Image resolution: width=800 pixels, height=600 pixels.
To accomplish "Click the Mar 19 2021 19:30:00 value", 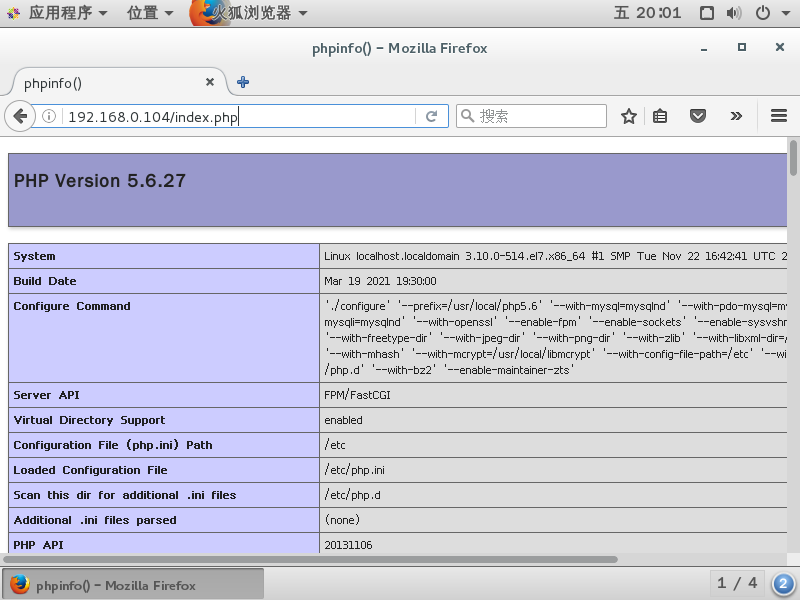I will 380,281.
